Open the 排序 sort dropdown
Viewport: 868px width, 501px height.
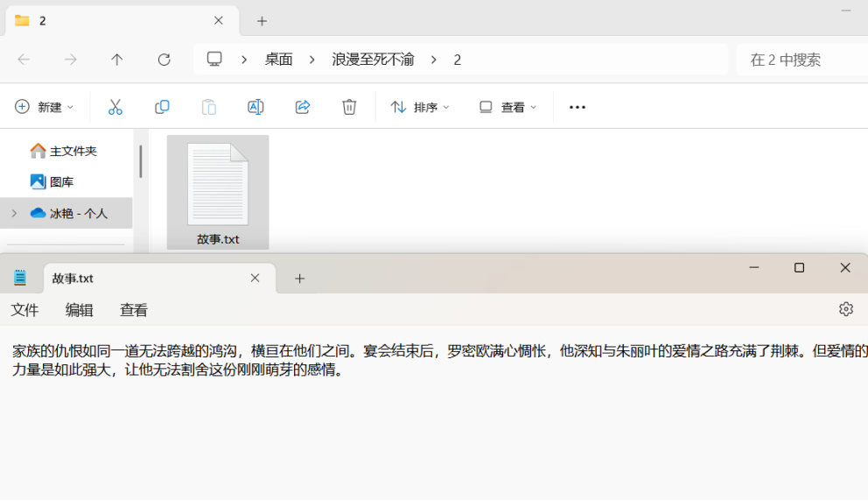[420, 107]
